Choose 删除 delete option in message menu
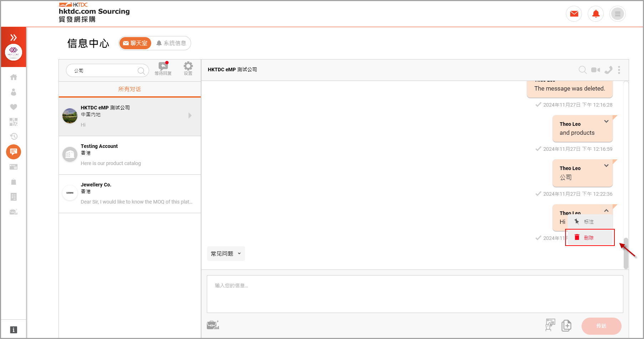This screenshot has height=339, width=644. (x=590, y=237)
